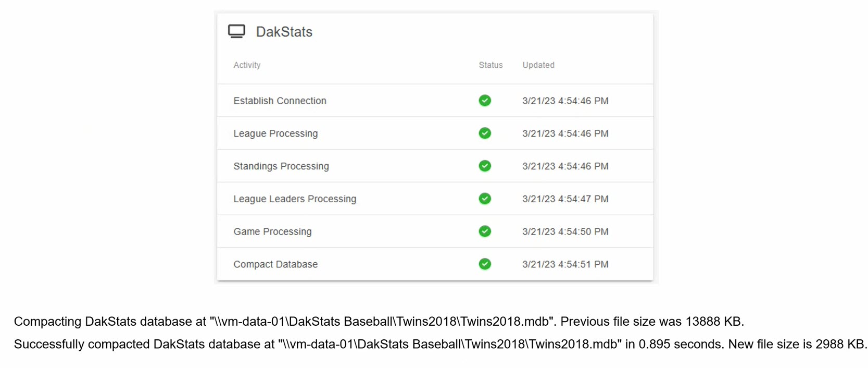This screenshot has height=368, width=868.
Task: Click Standings Processing green check icon
Action: pyautogui.click(x=485, y=166)
